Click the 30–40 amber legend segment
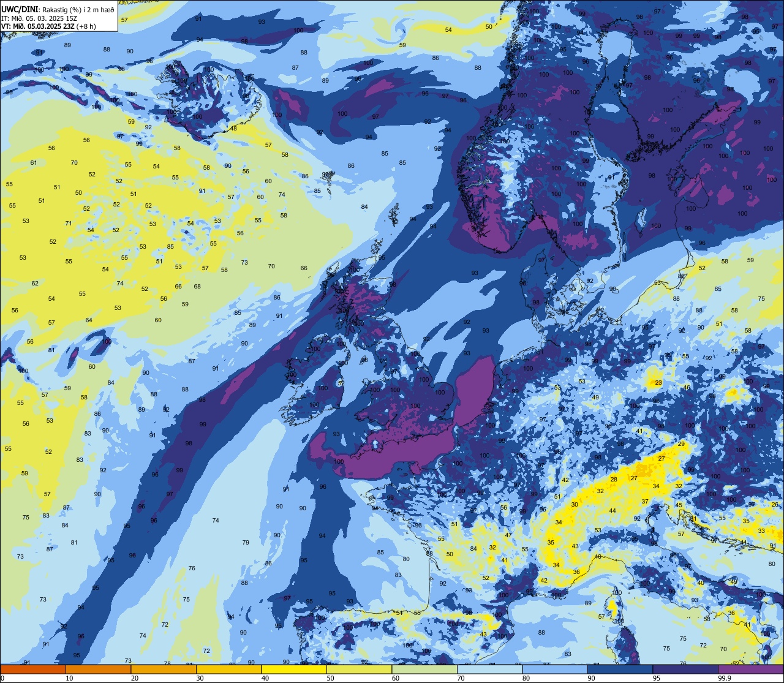The height and width of the screenshot is (683, 784). pyautogui.click(x=228, y=669)
